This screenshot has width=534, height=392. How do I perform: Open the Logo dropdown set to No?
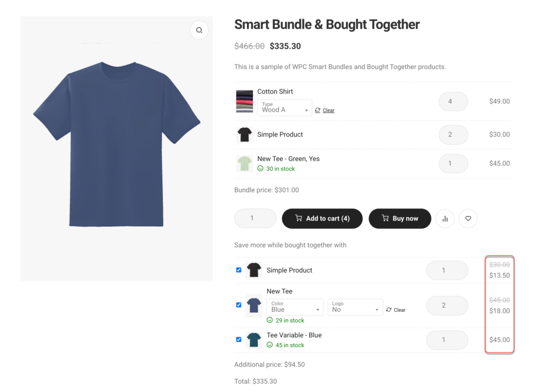click(x=355, y=308)
